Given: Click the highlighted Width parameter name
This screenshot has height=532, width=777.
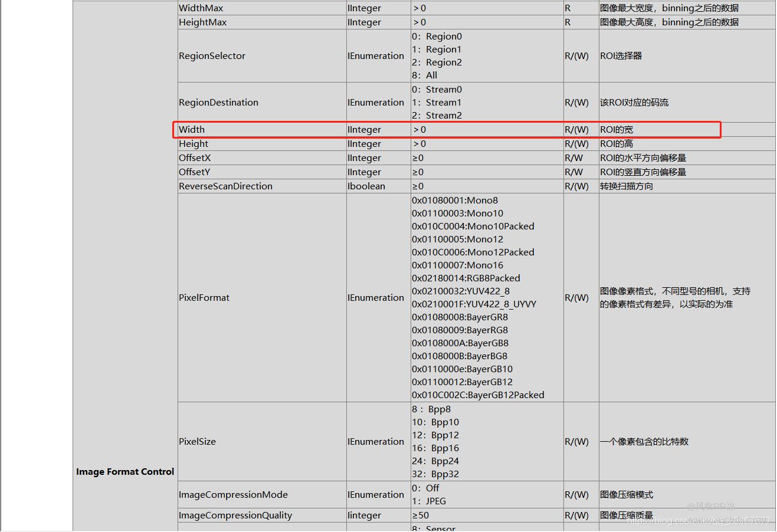Looking at the screenshot, I should coord(192,130).
